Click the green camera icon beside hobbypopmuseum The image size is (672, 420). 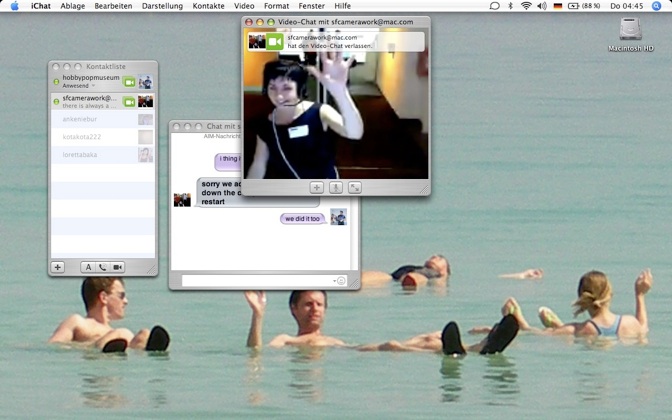click(129, 82)
